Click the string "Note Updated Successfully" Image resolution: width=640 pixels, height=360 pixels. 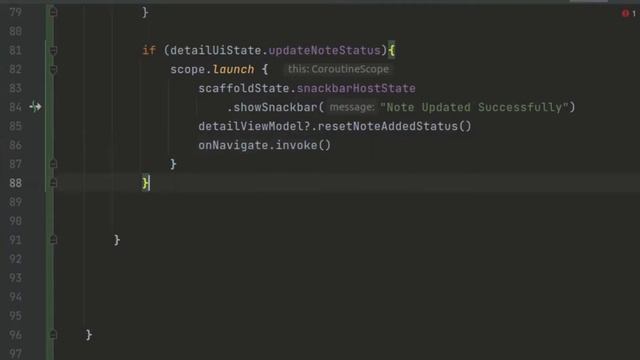tap(474, 107)
